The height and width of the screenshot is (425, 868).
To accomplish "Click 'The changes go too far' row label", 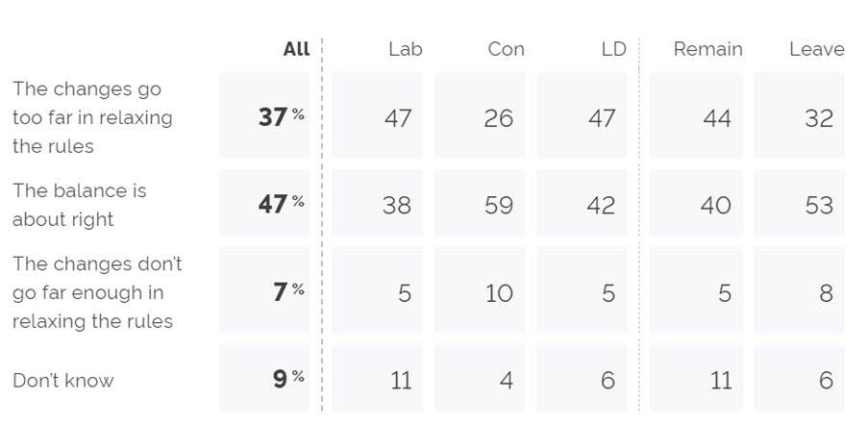I will tap(92, 117).
